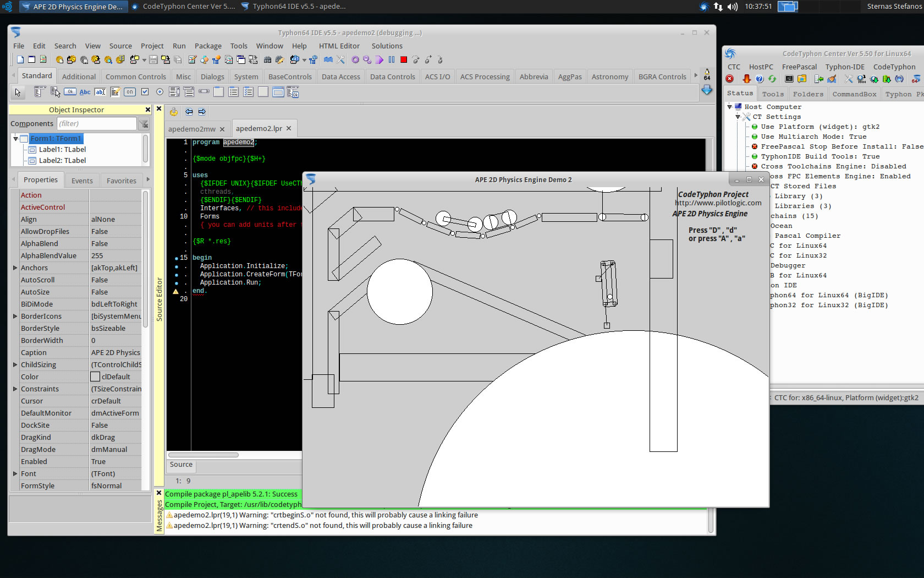Open the Folders tab in CodeTyphon Center
924x578 pixels.
pos(808,94)
